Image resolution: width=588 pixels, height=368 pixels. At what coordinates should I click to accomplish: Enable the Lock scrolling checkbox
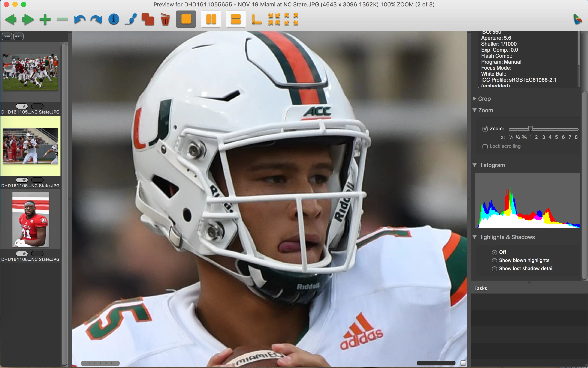(x=485, y=147)
